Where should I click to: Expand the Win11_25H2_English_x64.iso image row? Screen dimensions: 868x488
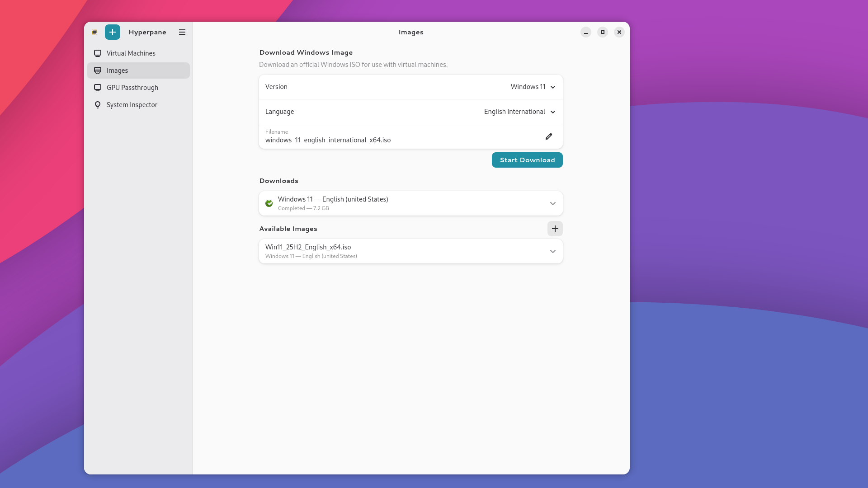click(x=552, y=251)
